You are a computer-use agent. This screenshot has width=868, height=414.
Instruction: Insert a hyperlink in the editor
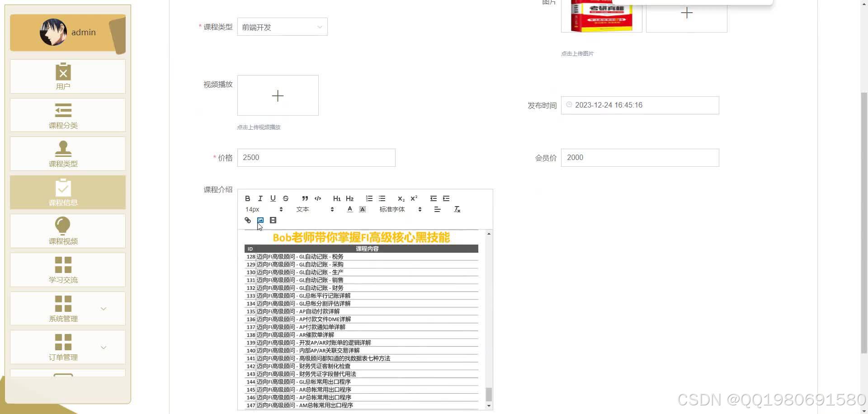(247, 220)
